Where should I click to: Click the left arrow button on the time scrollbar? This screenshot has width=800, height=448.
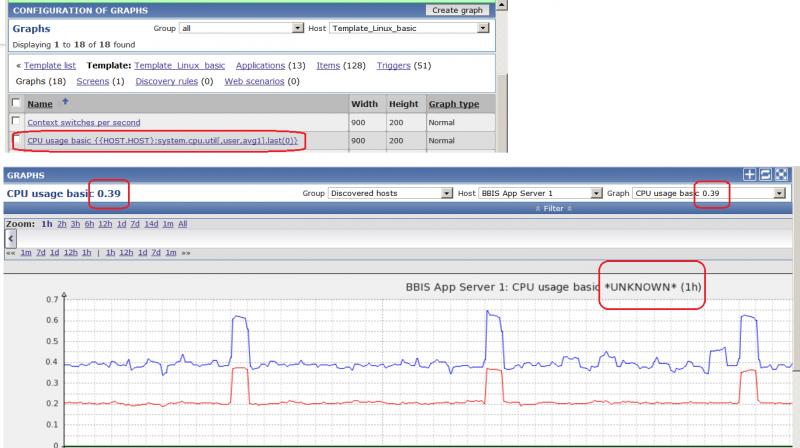coord(11,238)
